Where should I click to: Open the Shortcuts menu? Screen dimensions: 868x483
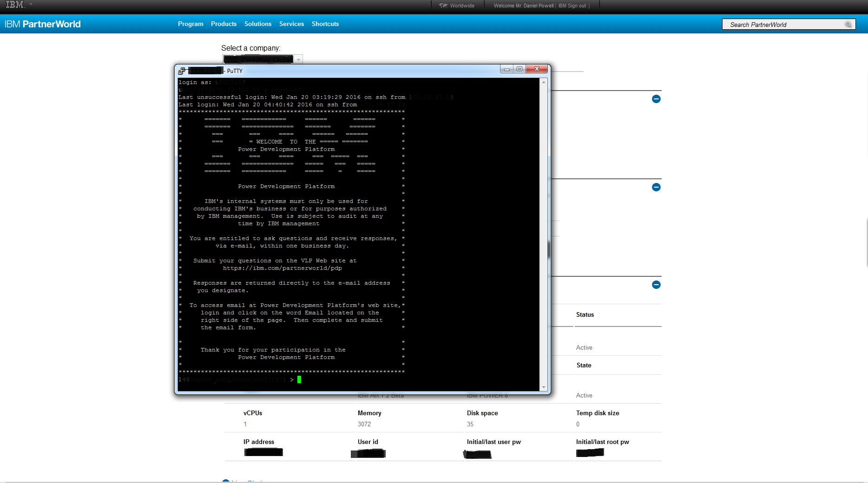click(325, 24)
